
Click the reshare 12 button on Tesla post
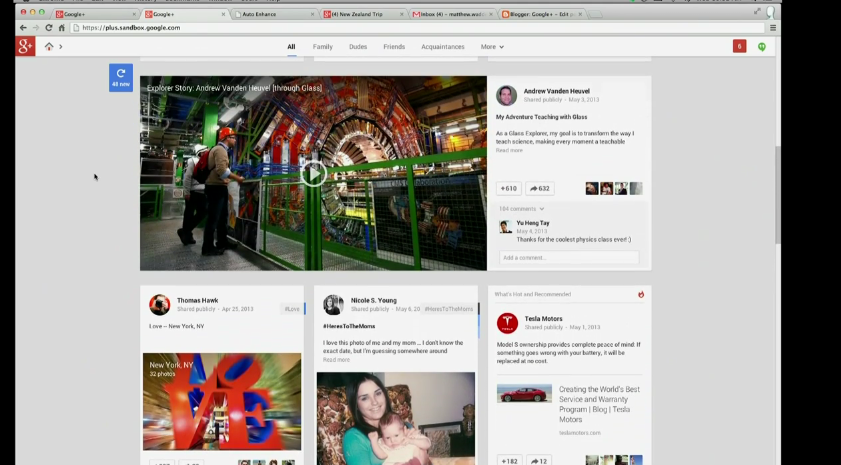(x=539, y=461)
